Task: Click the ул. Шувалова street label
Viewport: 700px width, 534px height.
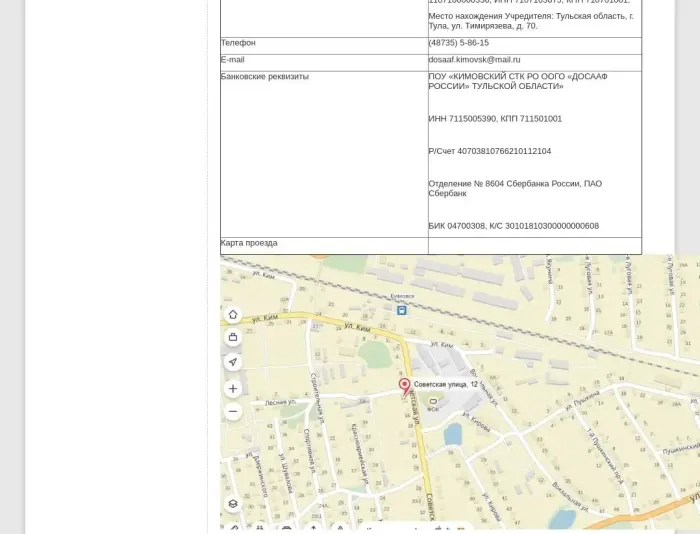Action: (x=286, y=473)
